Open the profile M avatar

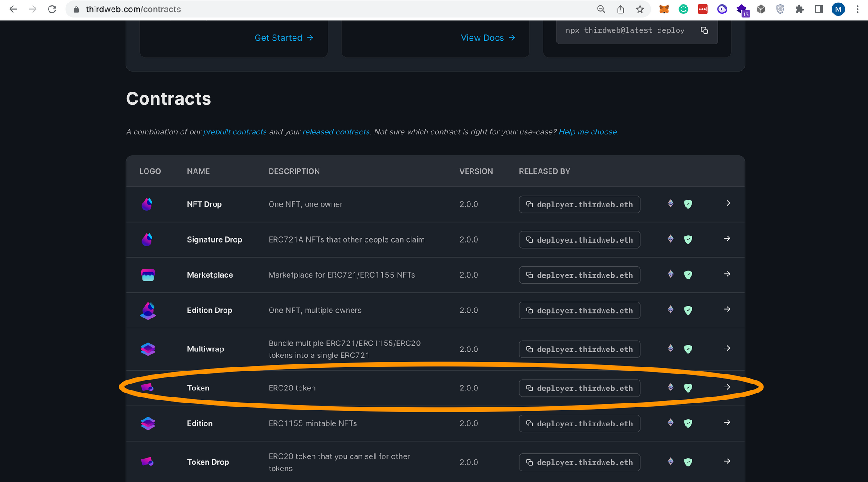click(838, 9)
